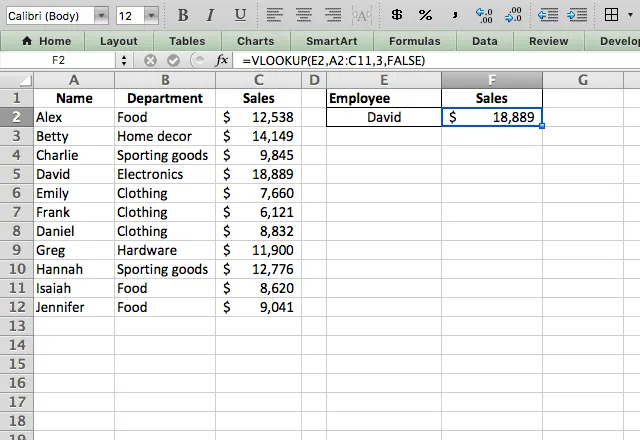Align text right
This screenshot has height=440, width=640.
(x=332, y=15)
